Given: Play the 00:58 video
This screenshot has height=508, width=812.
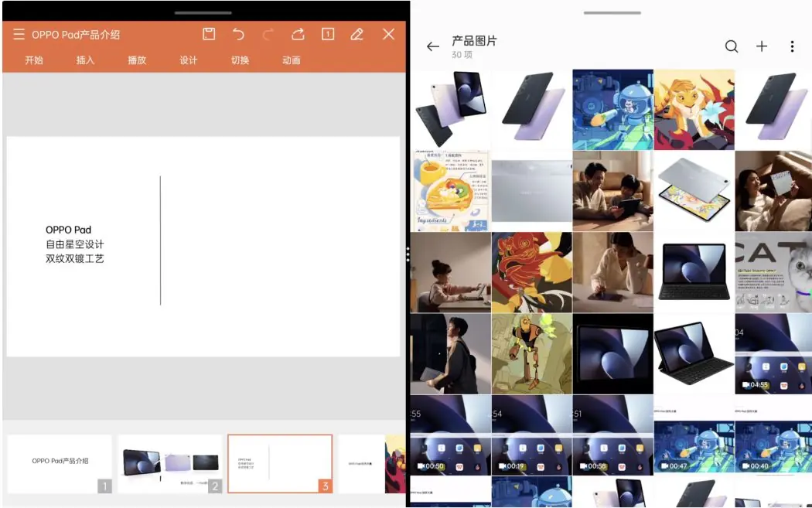Looking at the screenshot, I should [612, 435].
